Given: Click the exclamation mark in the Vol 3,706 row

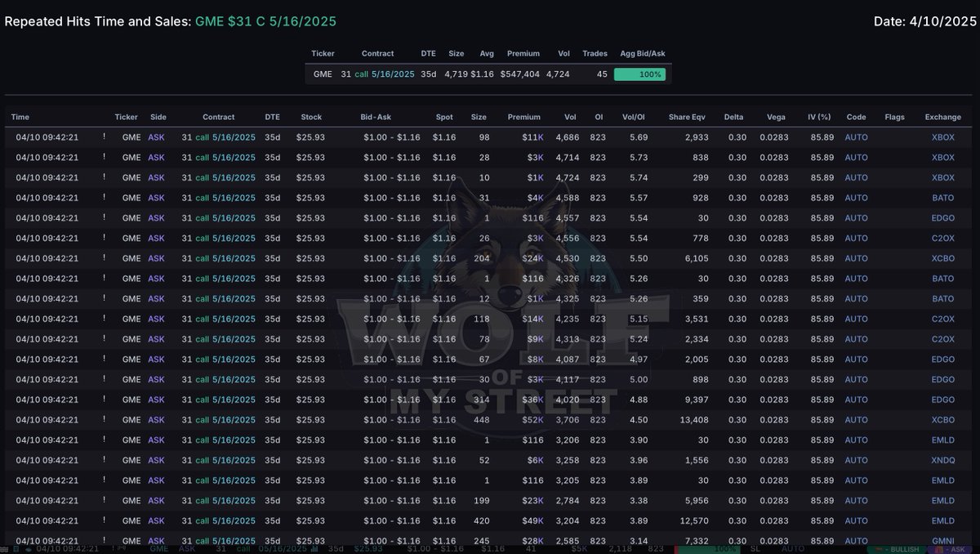Looking at the screenshot, I should click(104, 420).
